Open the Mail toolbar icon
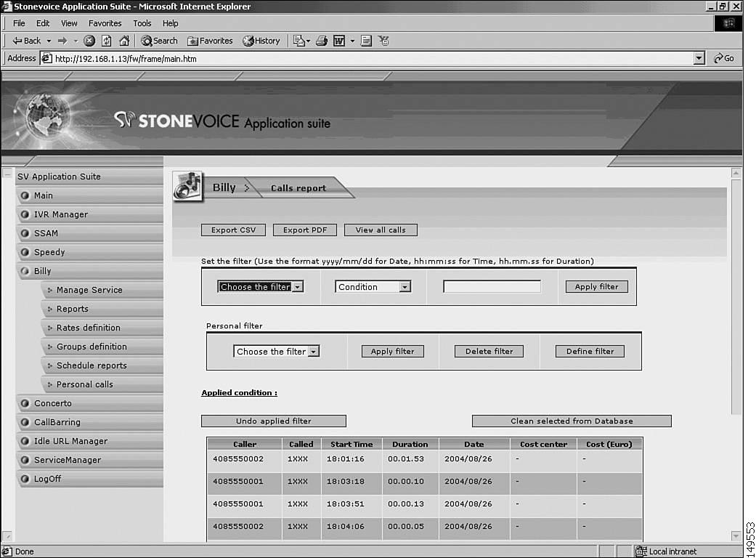This screenshot has width=756, height=558. coord(298,41)
